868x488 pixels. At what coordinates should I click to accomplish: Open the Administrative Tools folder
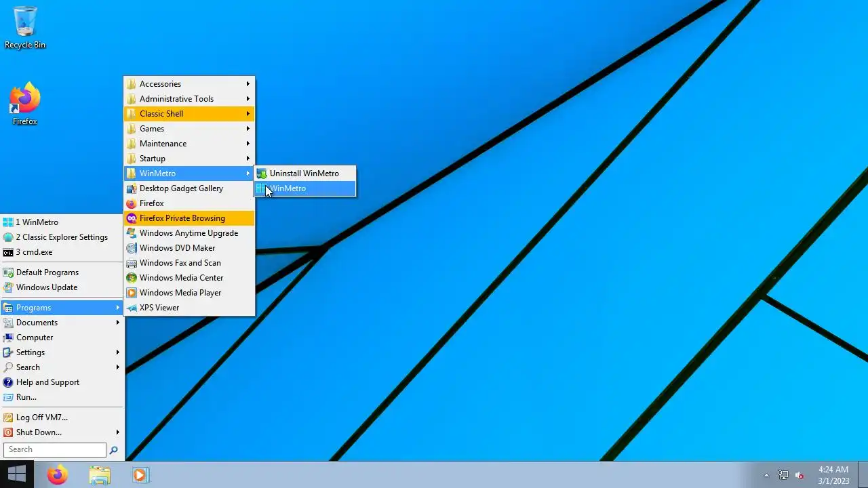tap(189, 99)
